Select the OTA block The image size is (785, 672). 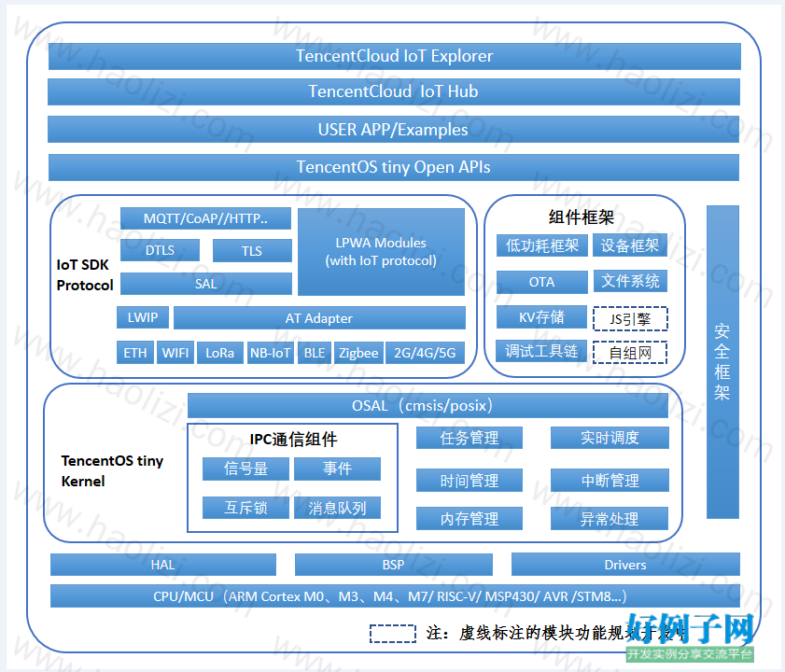point(541,282)
